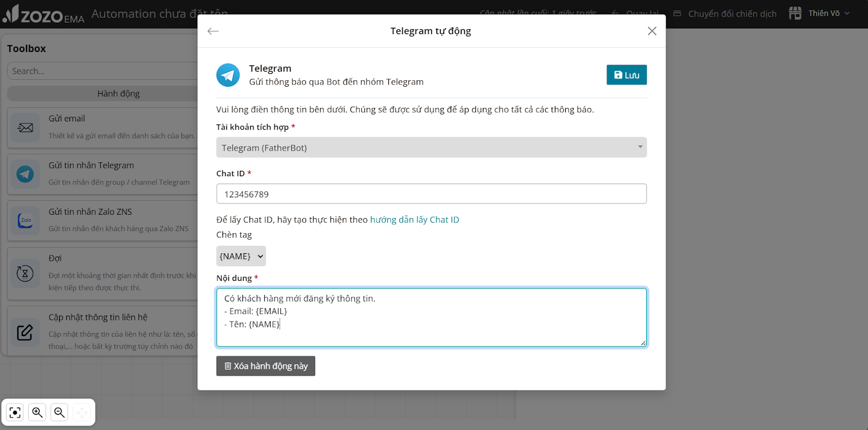This screenshot has height=430, width=868.
Task: Click the zoom out magnifier icon
Action: (60, 413)
